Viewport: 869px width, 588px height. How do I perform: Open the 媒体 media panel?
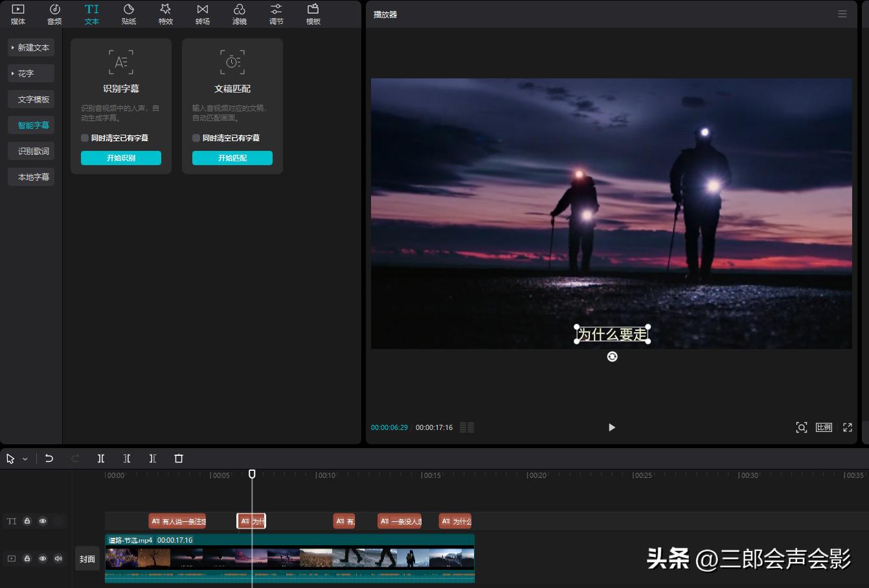17,13
